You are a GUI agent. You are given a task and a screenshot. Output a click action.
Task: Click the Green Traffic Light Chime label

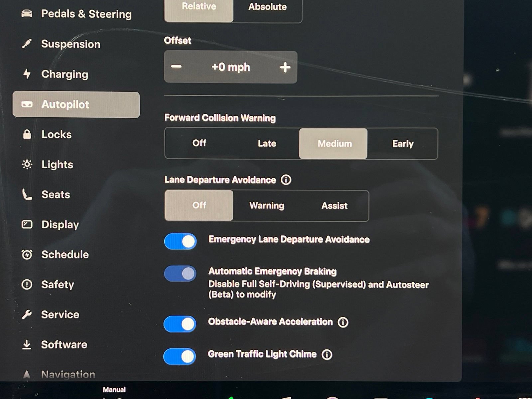click(x=262, y=354)
